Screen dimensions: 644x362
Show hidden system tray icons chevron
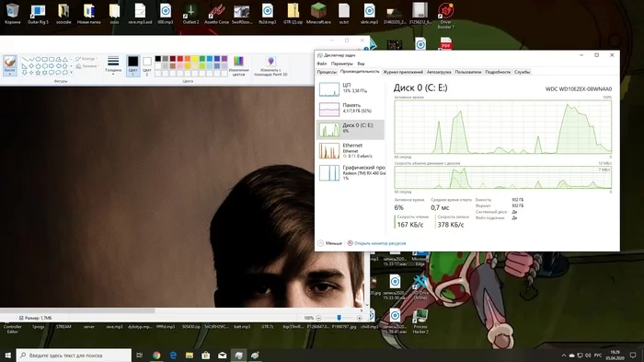point(563,355)
